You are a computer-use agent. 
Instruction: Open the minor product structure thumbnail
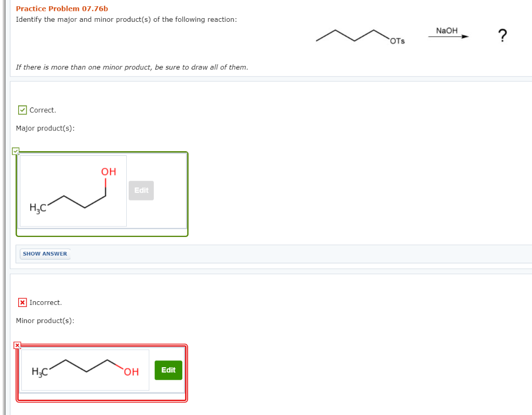(85, 371)
